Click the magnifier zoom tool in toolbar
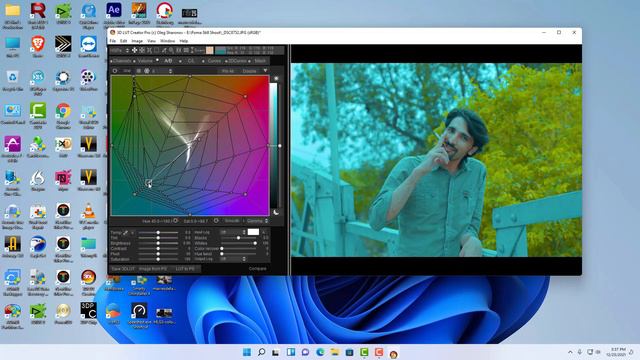This screenshot has height=360, width=640. pos(171,50)
